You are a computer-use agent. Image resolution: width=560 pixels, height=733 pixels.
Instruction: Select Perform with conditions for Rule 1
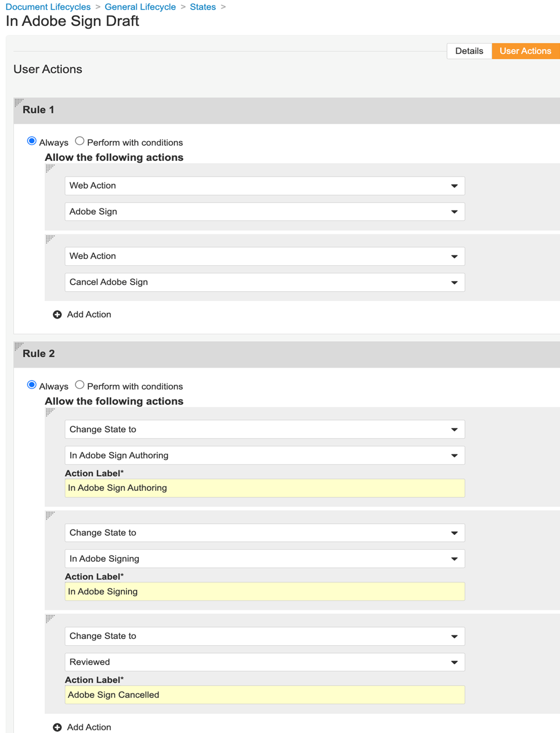tap(80, 141)
